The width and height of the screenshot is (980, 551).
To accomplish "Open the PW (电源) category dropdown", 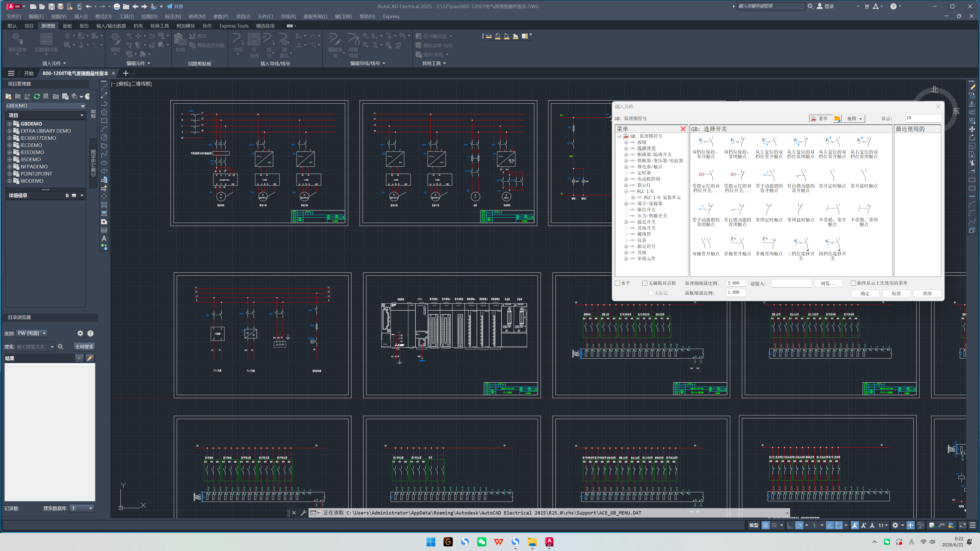I will pos(32,333).
